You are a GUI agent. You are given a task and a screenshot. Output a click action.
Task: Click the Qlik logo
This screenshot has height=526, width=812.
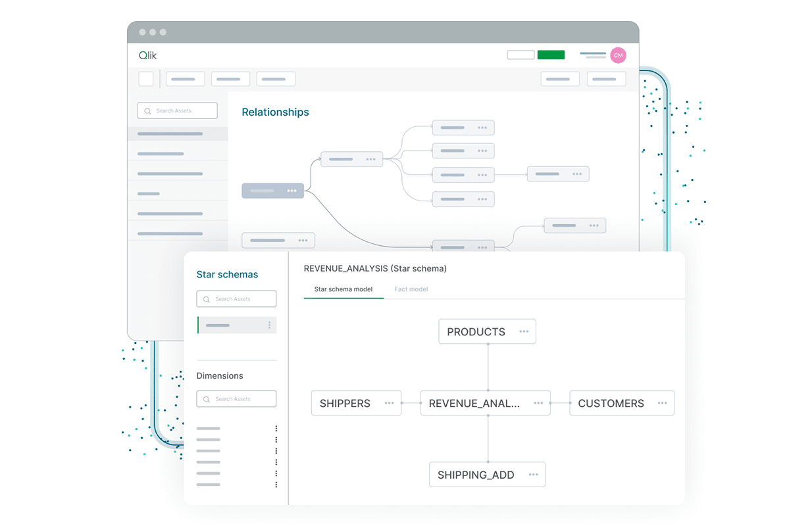point(147,55)
